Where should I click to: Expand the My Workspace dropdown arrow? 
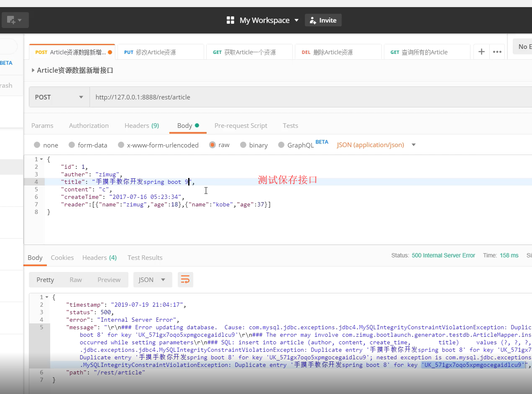[297, 20]
